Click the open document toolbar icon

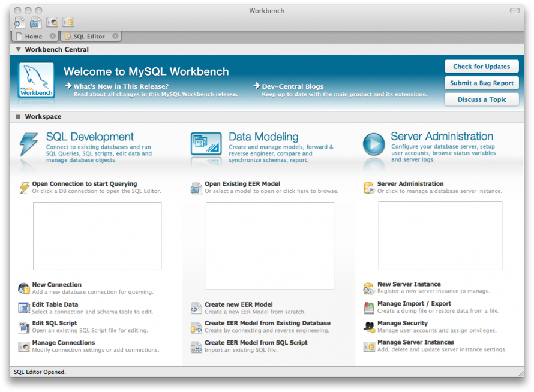35,22
